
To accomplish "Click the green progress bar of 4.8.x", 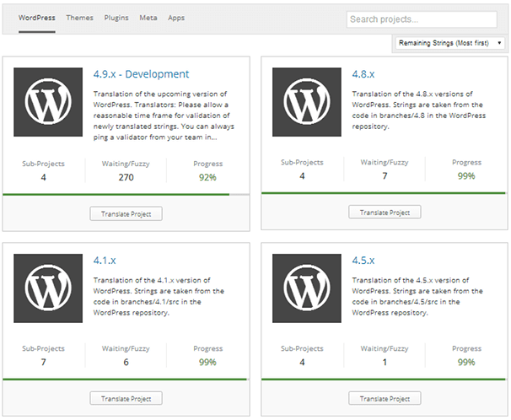I will [x=385, y=193].
